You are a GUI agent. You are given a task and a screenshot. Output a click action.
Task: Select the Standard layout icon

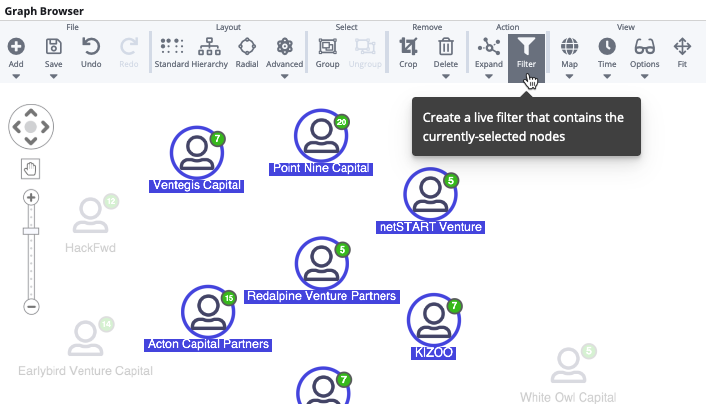pyautogui.click(x=172, y=46)
